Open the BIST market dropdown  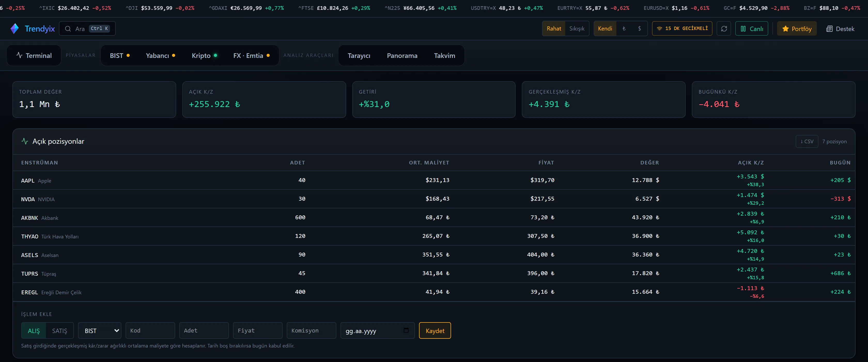[100, 331]
